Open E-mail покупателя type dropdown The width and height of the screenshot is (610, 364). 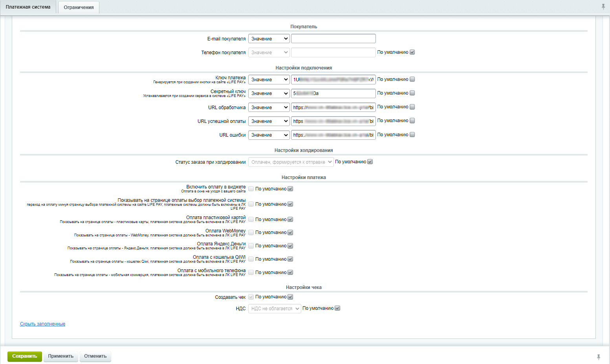269,39
